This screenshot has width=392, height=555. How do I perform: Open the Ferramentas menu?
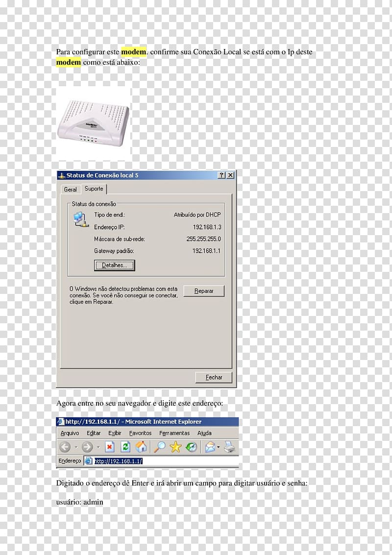[174, 433]
